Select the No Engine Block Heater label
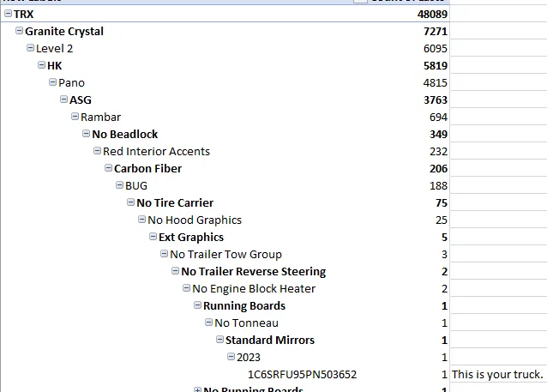Viewport: 547px width, 392px height. [254, 289]
